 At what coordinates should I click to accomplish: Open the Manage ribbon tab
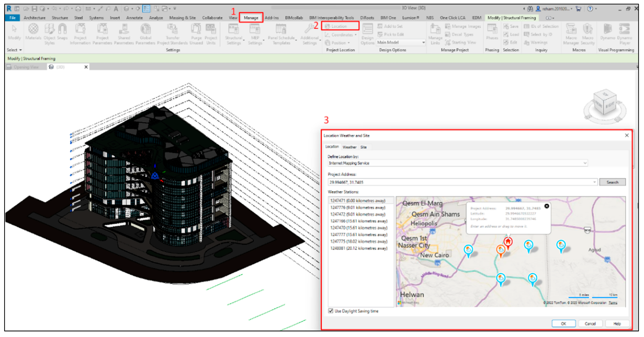point(251,18)
